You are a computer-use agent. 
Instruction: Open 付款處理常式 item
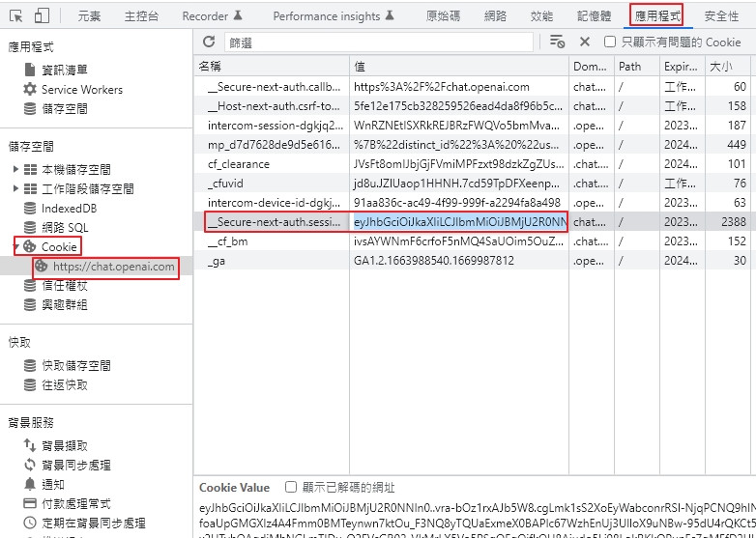click(68, 504)
